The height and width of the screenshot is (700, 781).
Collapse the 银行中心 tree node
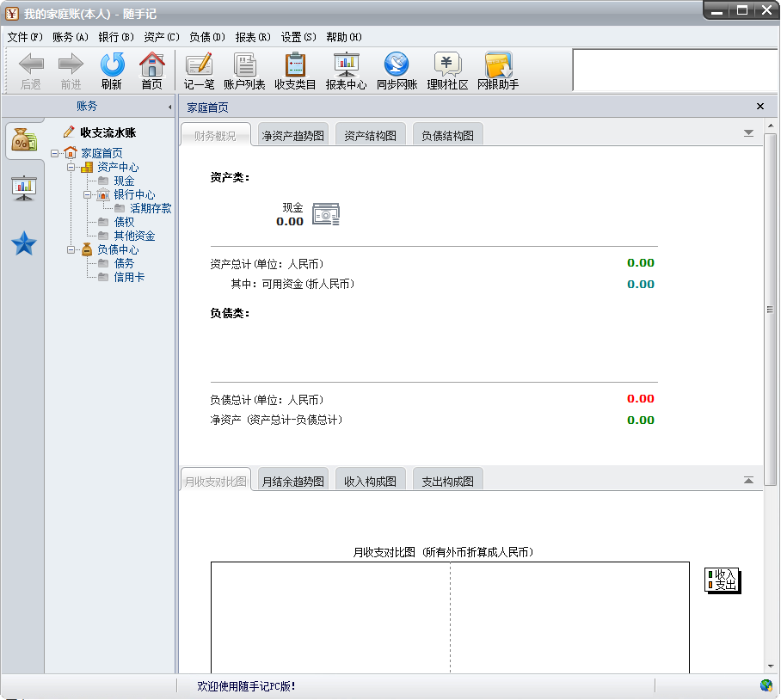pyautogui.click(x=87, y=194)
